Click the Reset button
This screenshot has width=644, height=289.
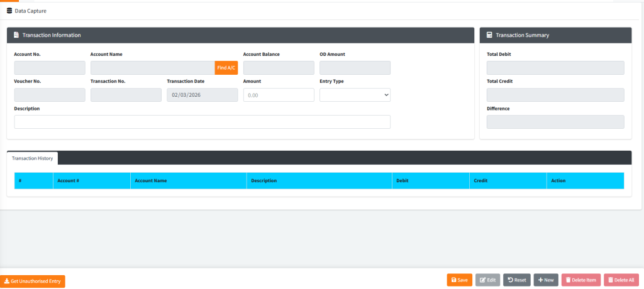click(x=516, y=280)
